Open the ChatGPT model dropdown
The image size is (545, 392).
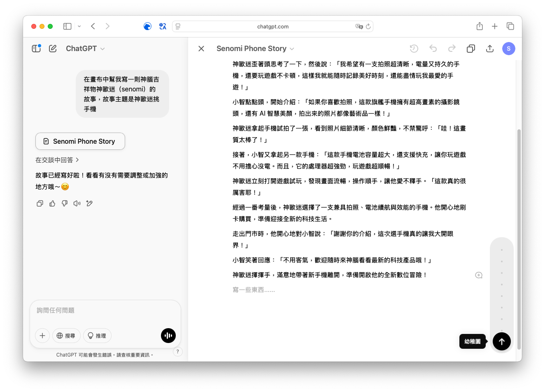85,49
